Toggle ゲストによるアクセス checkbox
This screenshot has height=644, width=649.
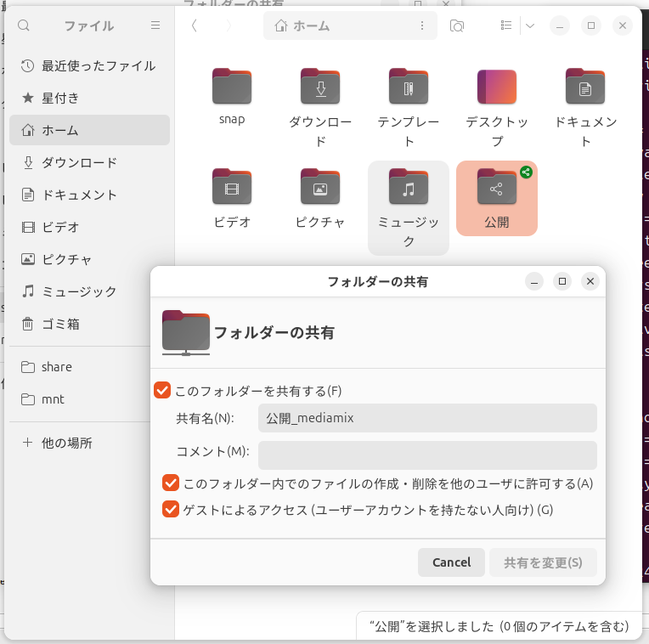[x=171, y=509]
